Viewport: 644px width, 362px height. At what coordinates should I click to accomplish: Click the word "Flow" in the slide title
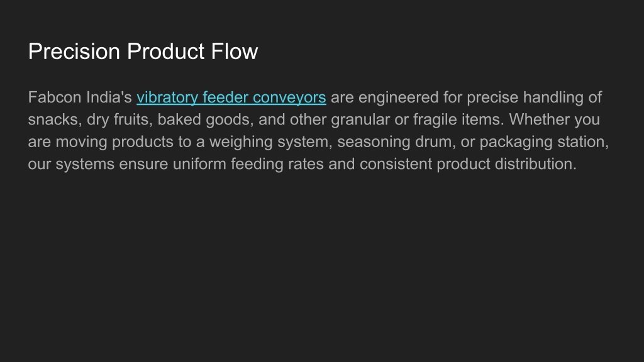click(x=235, y=52)
